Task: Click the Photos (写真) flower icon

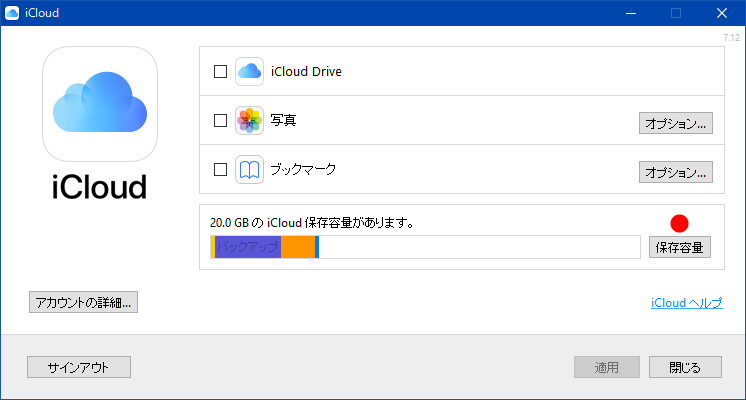Action: (x=249, y=121)
